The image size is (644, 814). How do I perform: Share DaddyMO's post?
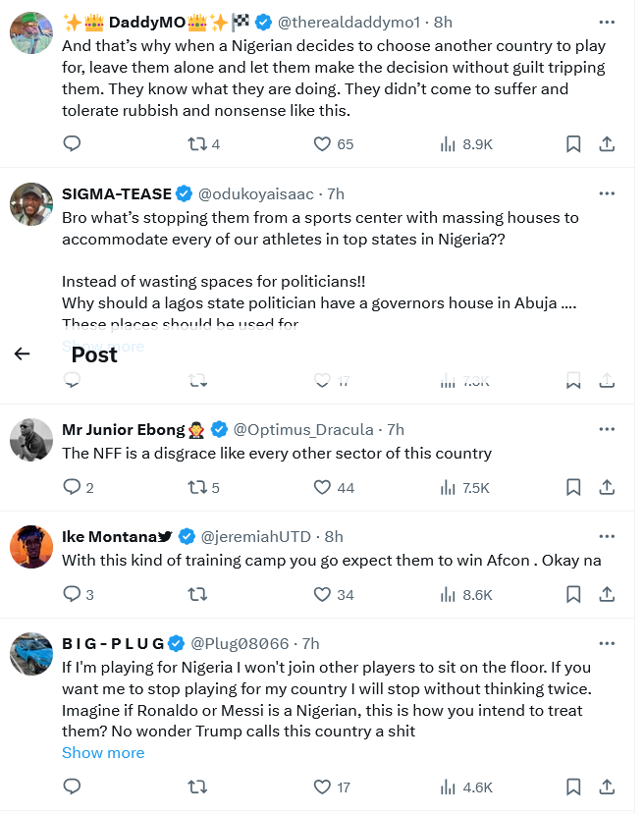(x=607, y=144)
